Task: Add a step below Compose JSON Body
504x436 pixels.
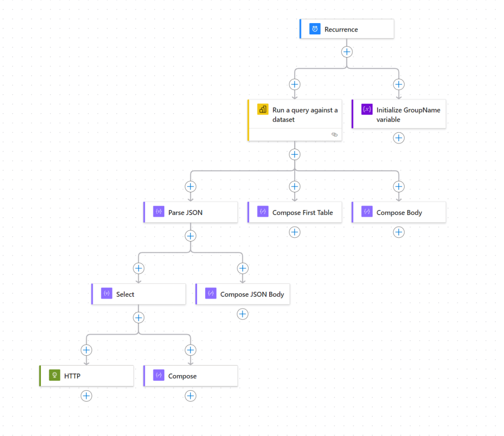Action: point(242,313)
